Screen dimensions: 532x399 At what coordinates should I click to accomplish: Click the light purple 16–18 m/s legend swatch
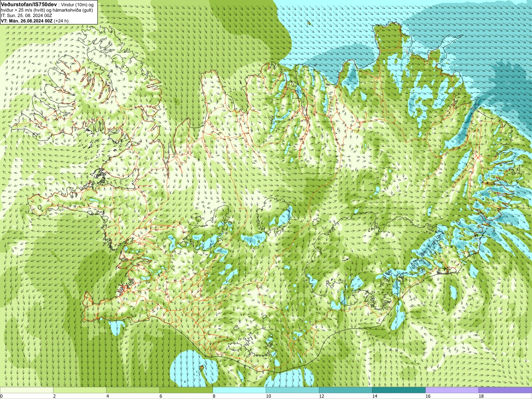point(452,391)
